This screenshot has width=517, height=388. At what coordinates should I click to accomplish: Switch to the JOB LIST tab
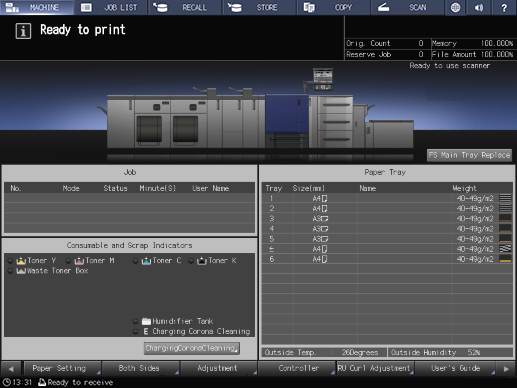(111, 7)
